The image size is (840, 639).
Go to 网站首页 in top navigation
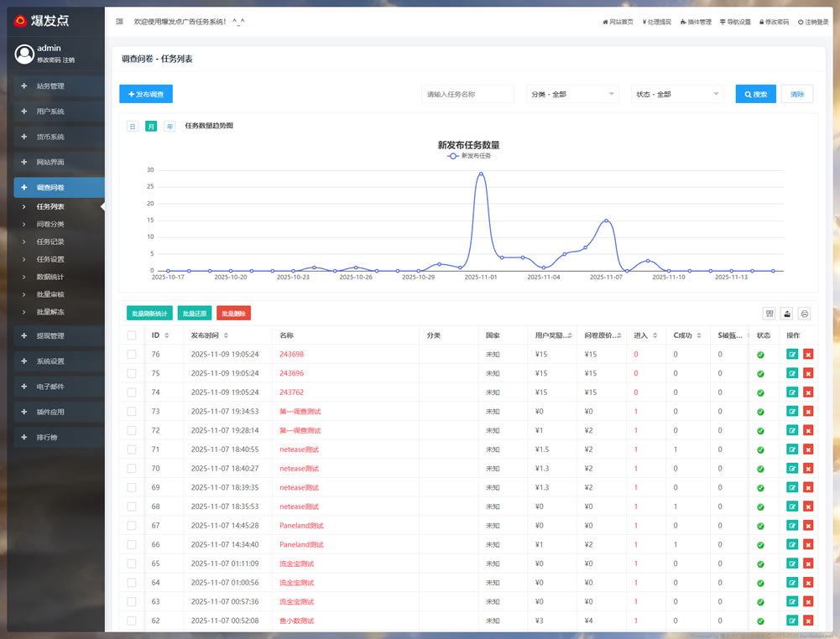tap(618, 22)
